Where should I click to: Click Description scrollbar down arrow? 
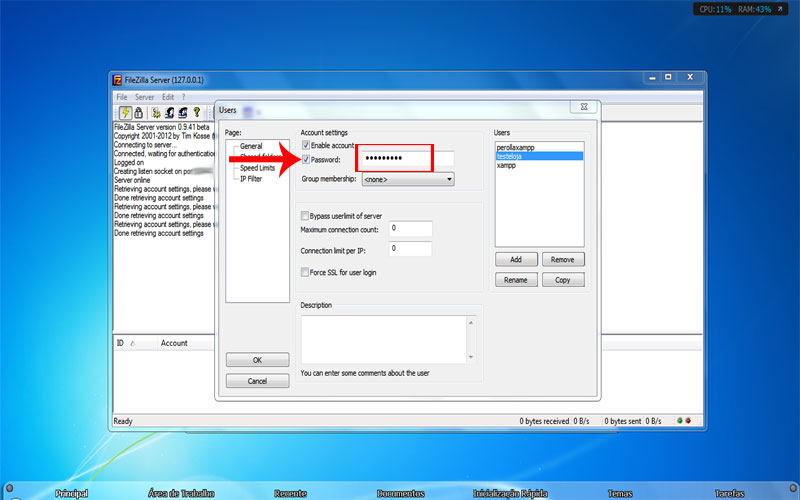[x=471, y=357]
